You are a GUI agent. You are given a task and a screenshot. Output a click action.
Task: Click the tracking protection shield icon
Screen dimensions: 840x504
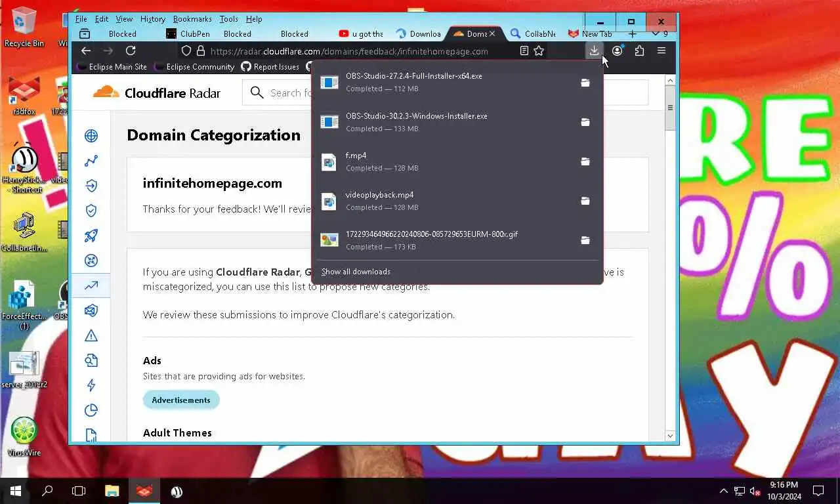point(186,51)
